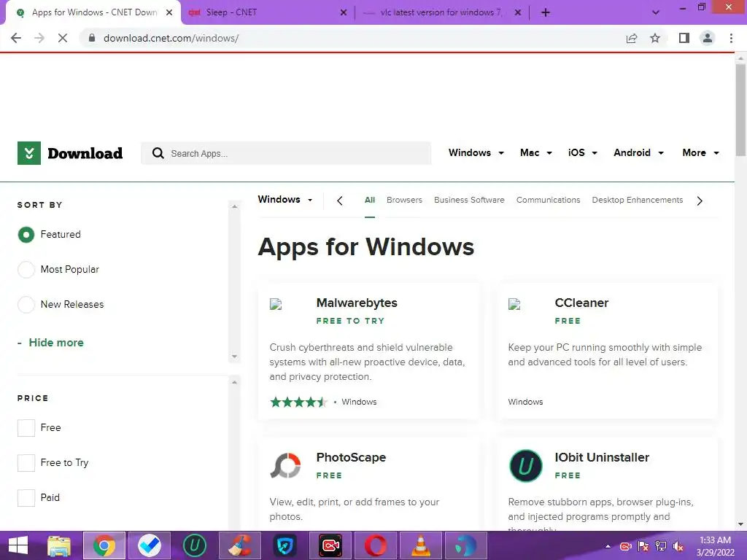Expand the iOS dropdown menu
This screenshot has height=560, width=747.
tap(583, 153)
